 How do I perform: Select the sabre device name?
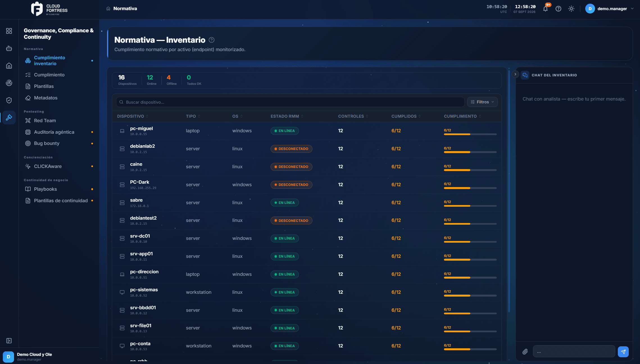(x=136, y=200)
